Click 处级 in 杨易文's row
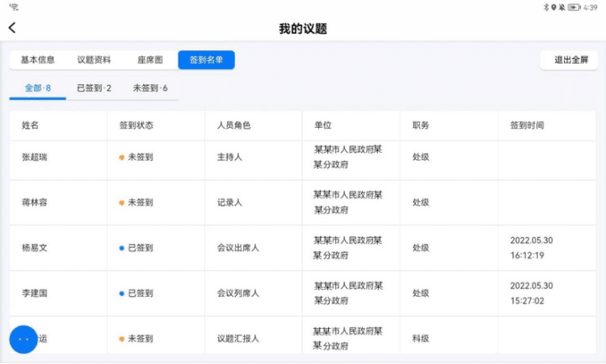606x364 pixels. click(x=421, y=248)
